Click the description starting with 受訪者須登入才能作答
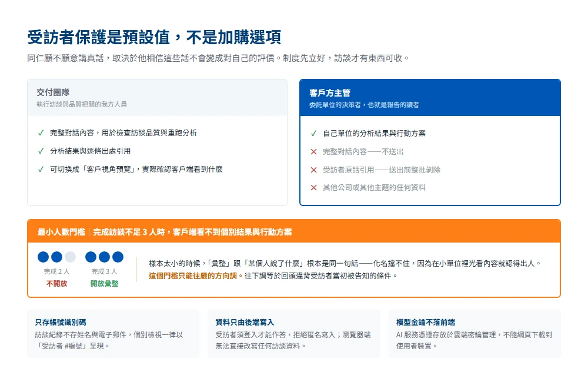Screen dimensions: 588x365 (293, 340)
